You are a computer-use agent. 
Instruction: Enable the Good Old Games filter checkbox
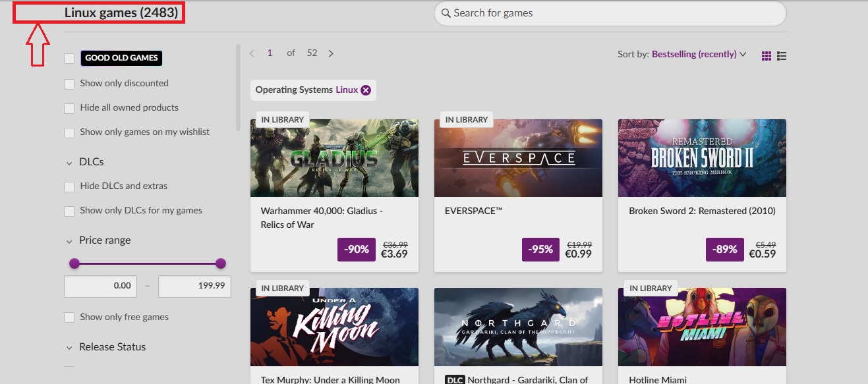69,59
